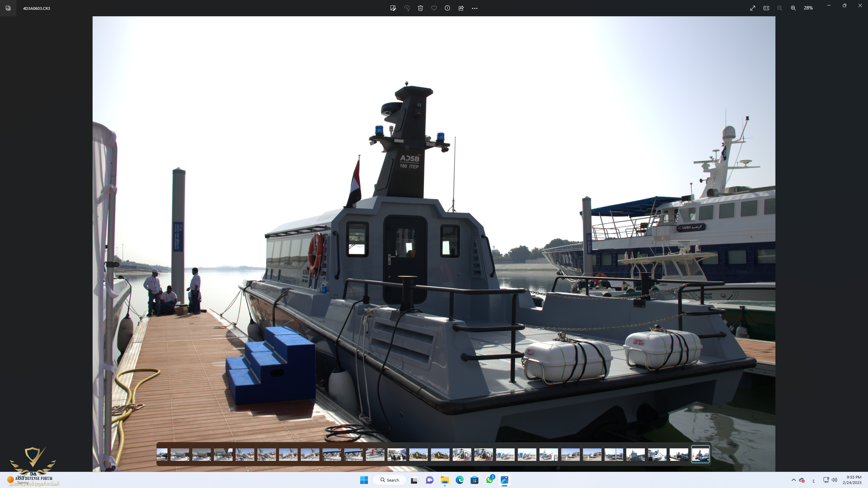Click the taskbar Search box
Image resolution: width=868 pixels, height=488 pixels.
coord(390,480)
